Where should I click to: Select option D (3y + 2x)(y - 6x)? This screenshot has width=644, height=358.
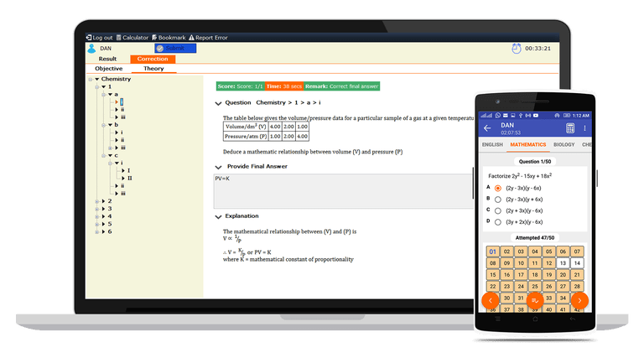(x=498, y=222)
